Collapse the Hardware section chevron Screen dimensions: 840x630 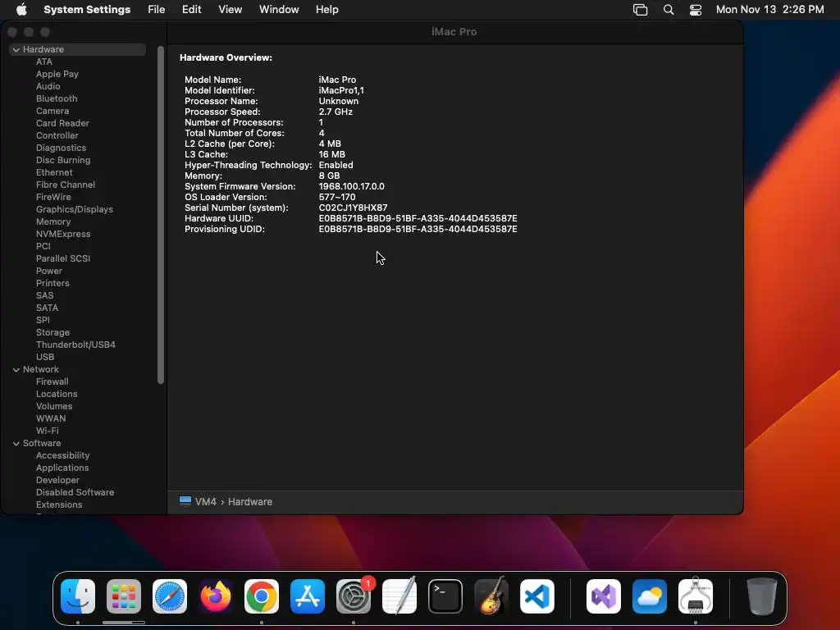tap(16, 50)
